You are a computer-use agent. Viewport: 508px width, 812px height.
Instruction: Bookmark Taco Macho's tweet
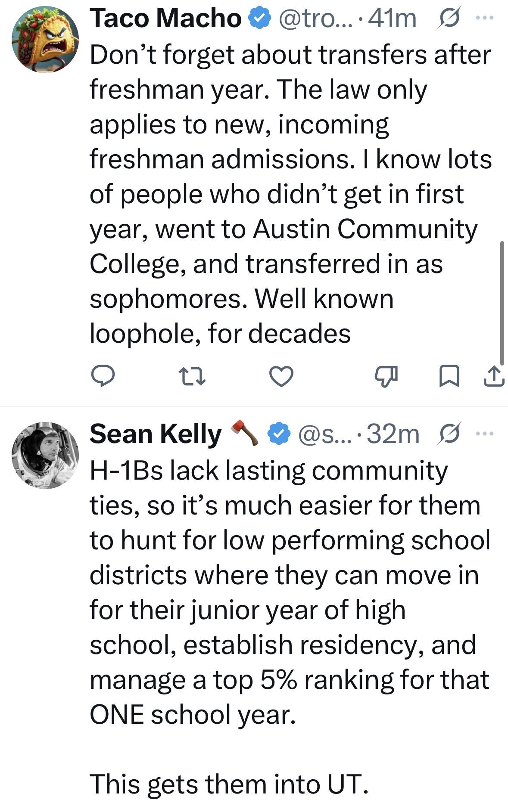pyautogui.click(x=450, y=376)
